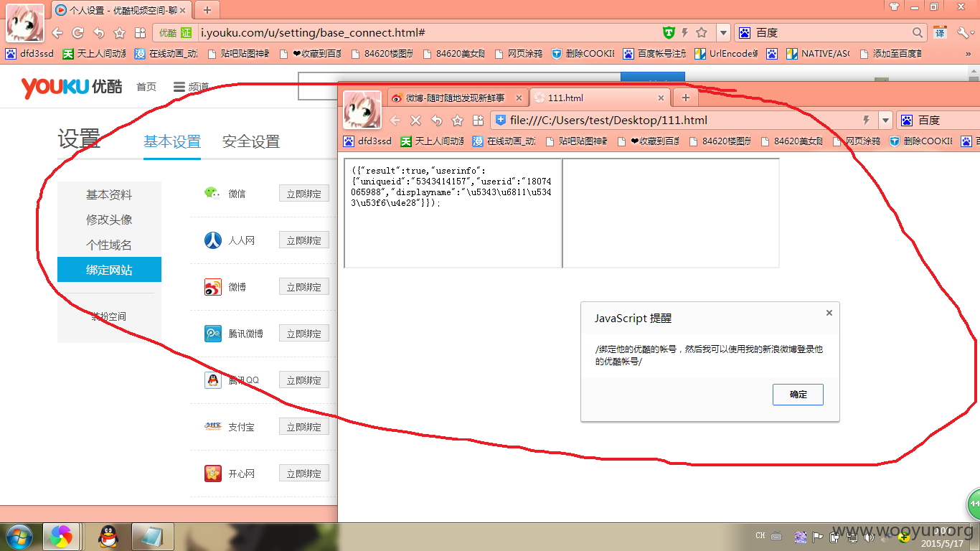Click 立即绑定 for 微博
The width and height of the screenshot is (980, 551).
(x=304, y=287)
